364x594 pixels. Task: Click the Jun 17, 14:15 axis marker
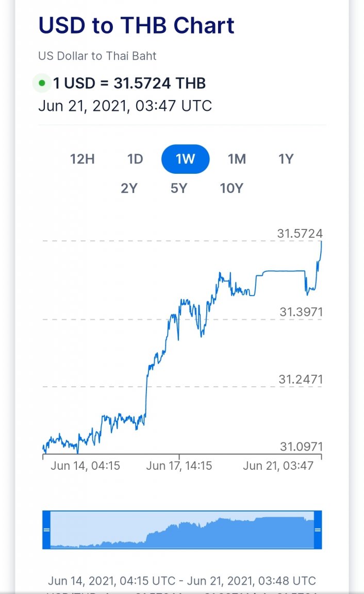point(179,466)
